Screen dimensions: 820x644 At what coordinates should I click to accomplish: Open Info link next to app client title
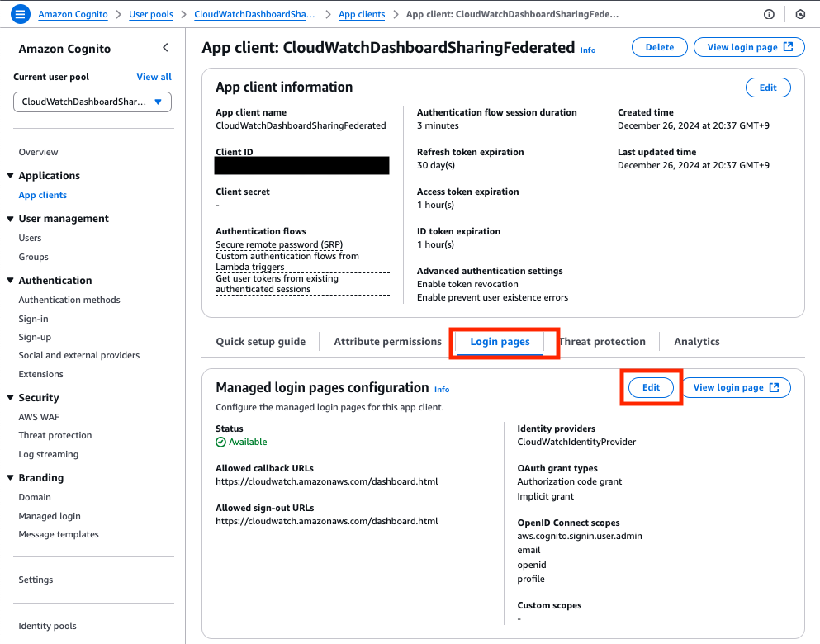point(588,50)
